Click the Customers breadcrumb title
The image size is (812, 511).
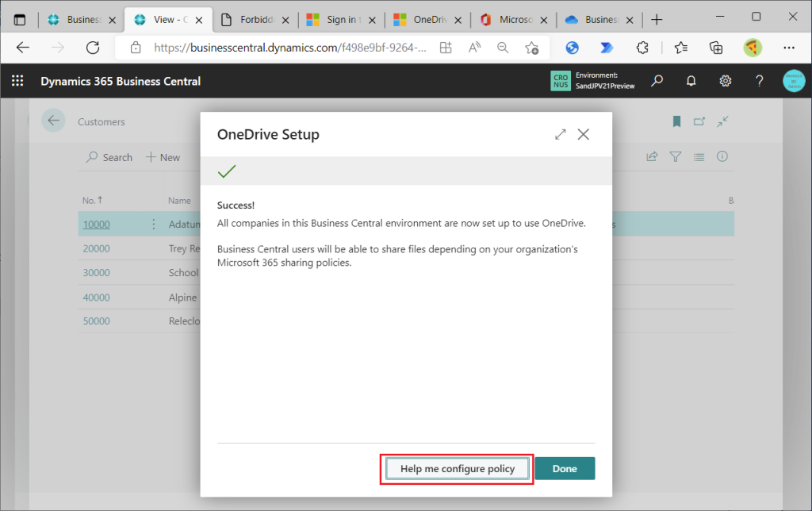click(x=101, y=121)
